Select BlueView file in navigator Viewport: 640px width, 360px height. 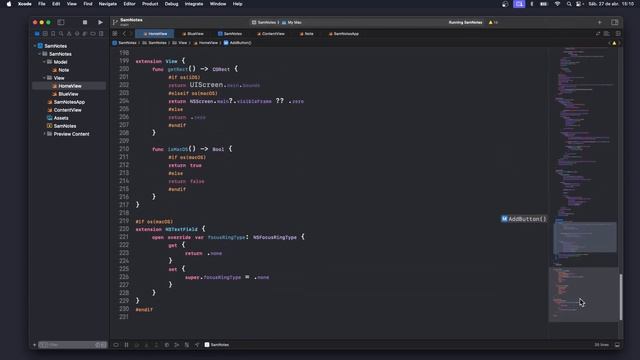[x=65, y=94]
